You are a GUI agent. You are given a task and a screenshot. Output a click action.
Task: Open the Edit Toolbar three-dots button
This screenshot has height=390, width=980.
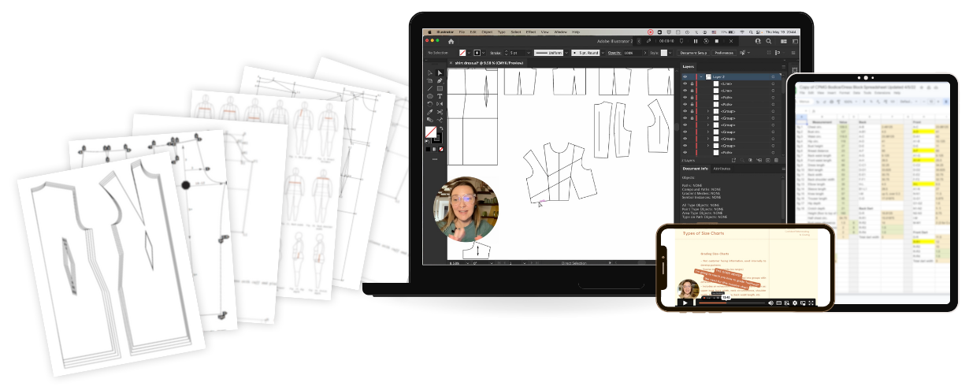tap(434, 158)
